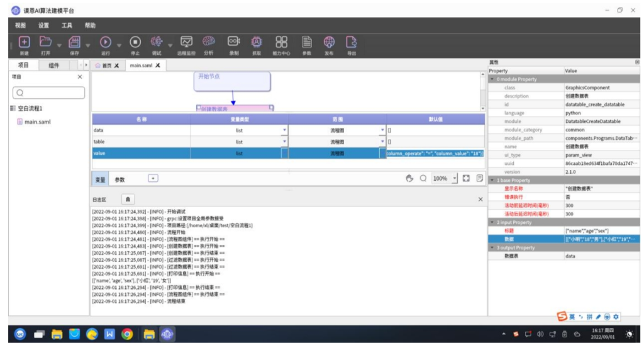Open the 100% zoom level dropdown
Viewport: 644px width, 345px height.
coord(455,179)
